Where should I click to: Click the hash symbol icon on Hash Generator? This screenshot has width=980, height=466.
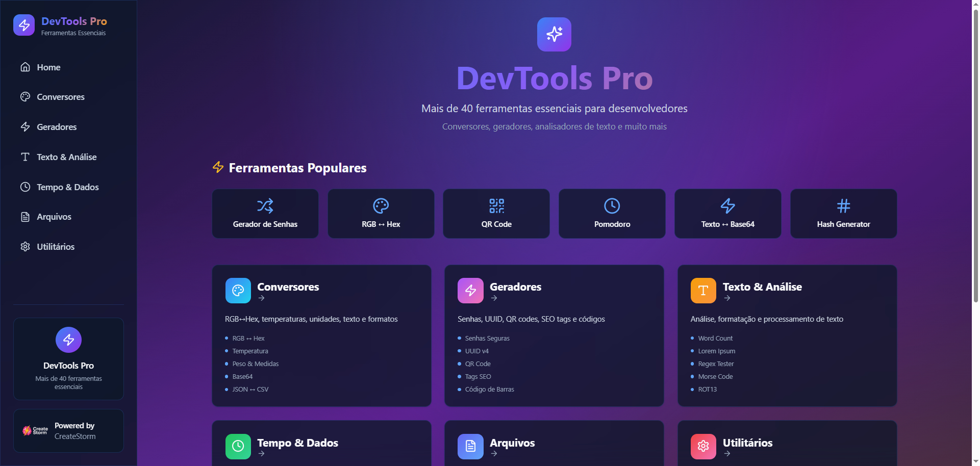coord(844,206)
